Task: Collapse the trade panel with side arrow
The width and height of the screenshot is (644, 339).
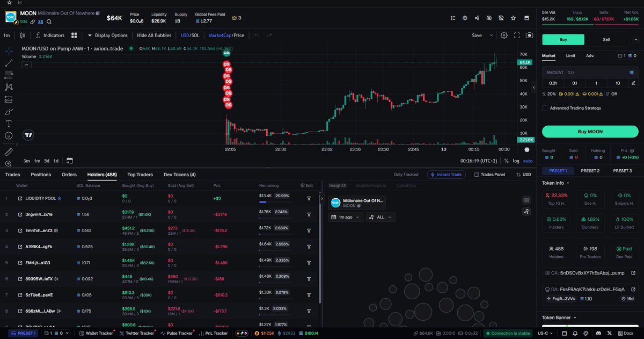Action: click(x=534, y=87)
